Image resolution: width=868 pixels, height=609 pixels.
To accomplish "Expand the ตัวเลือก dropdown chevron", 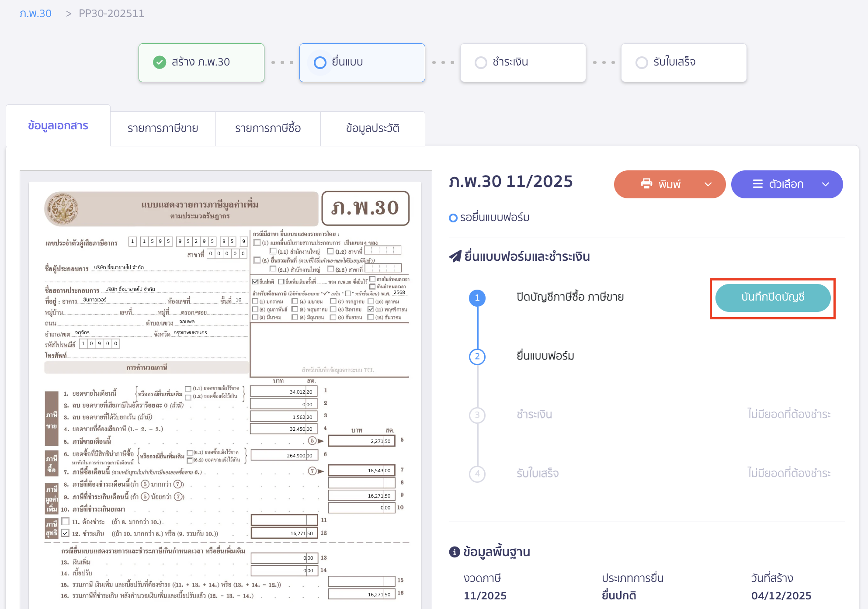I will click(825, 184).
